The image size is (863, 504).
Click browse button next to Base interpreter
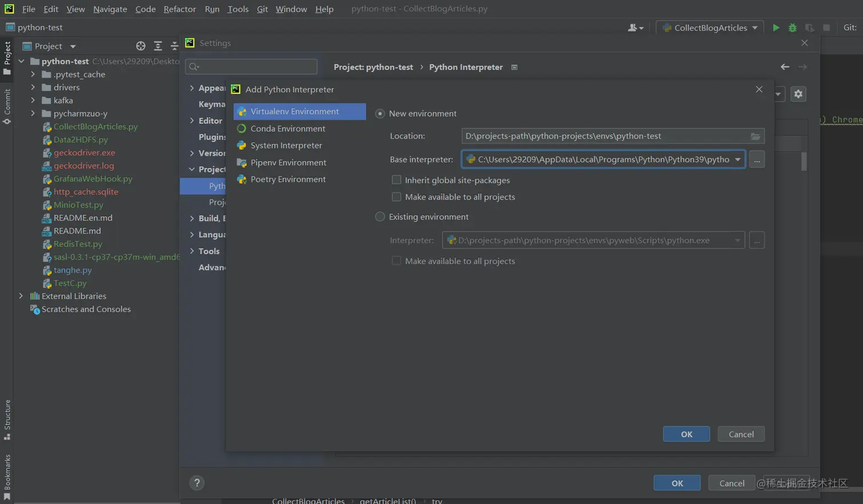[x=757, y=160]
